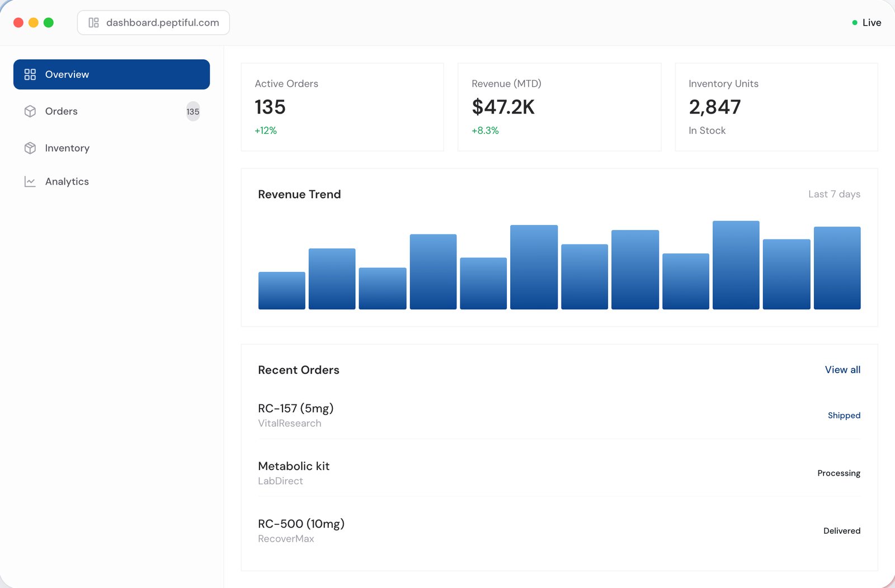
Task: Click the Revenue (MTD) label
Action: point(506,83)
